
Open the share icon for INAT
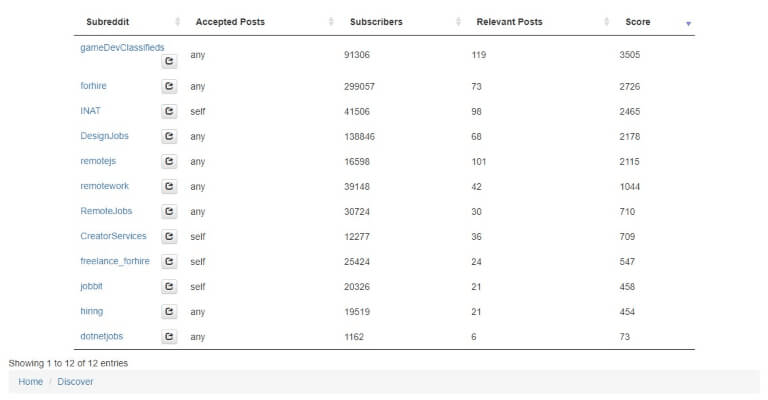[x=169, y=111]
